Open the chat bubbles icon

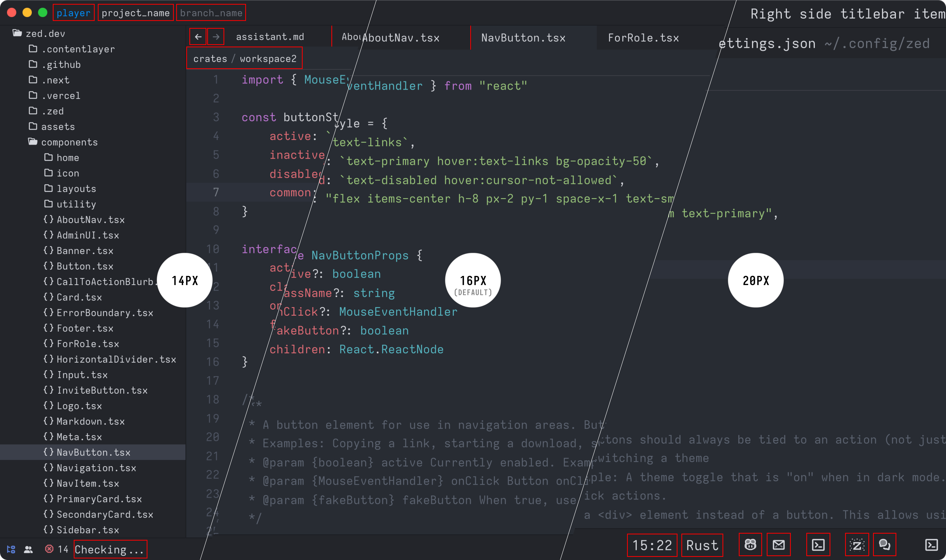pos(884,544)
